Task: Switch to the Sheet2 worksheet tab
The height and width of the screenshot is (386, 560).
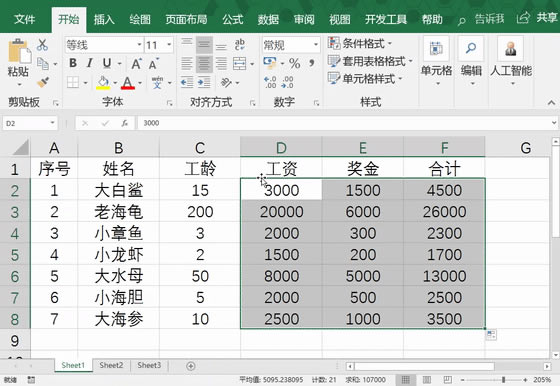Action: (x=111, y=365)
